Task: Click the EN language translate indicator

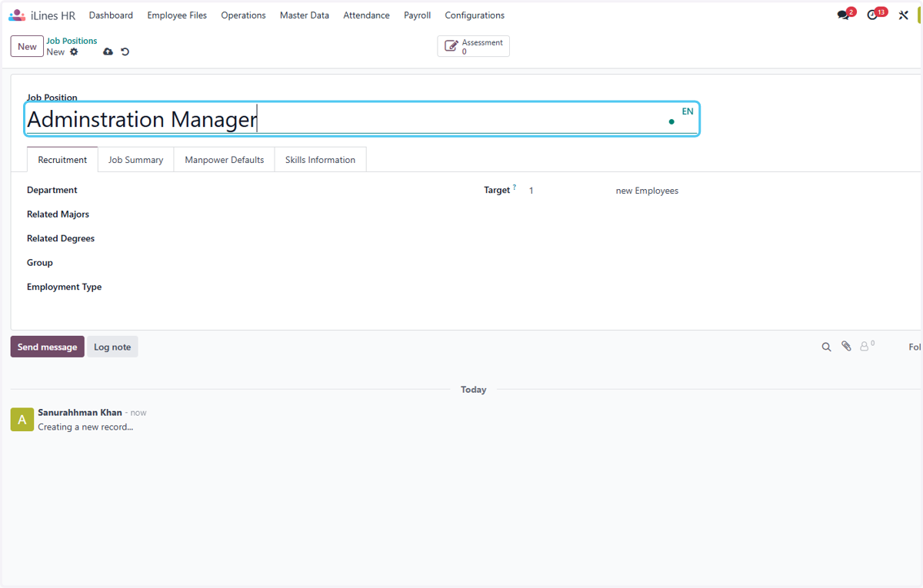Action: (688, 111)
